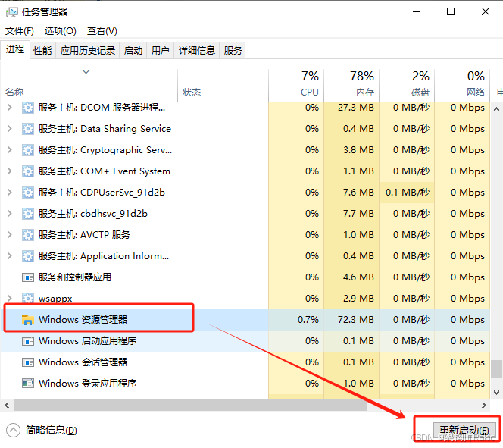Expand the wsappx process row
This screenshot has width=503, height=448.
[x=10, y=298]
